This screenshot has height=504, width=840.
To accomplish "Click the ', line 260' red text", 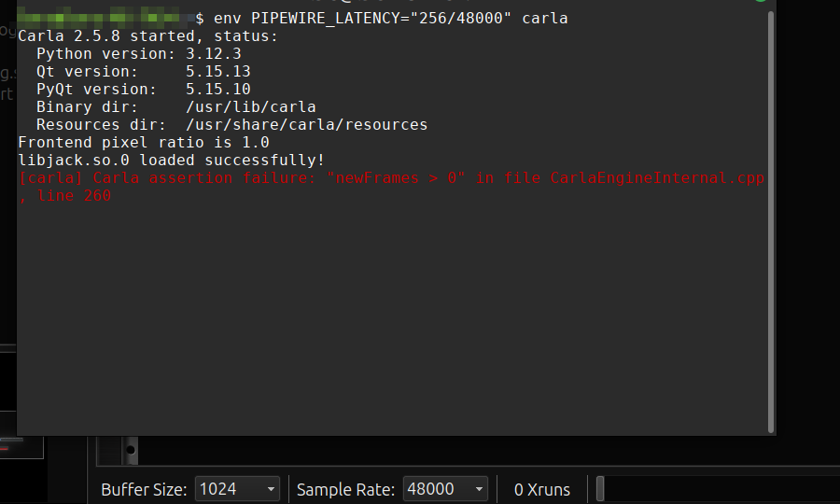I will pos(64,195).
